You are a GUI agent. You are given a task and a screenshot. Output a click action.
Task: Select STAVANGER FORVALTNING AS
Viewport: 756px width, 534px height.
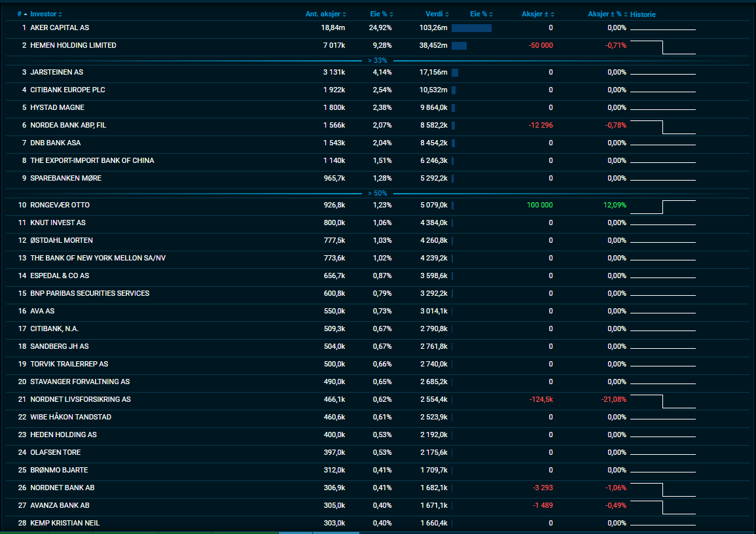point(80,382)
